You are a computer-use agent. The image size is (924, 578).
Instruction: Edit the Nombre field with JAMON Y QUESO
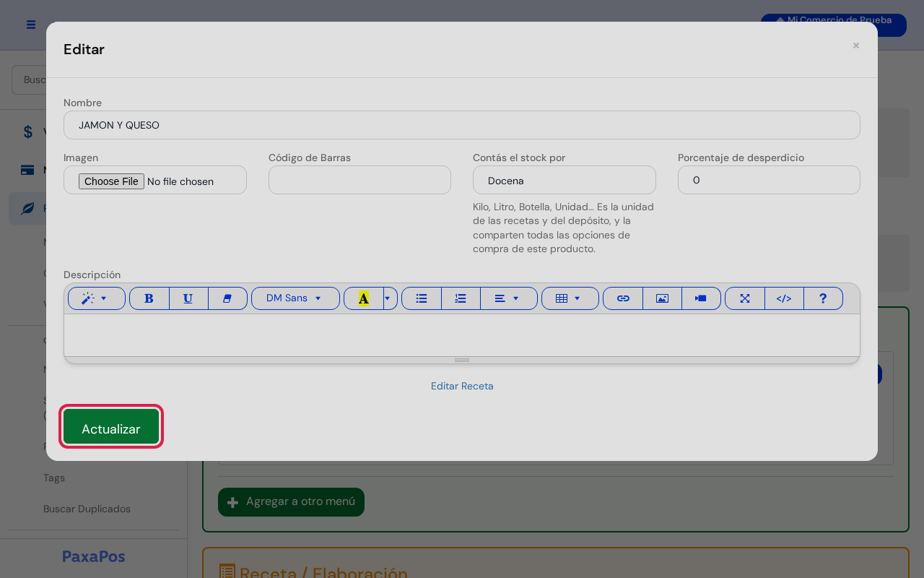tap(462, 125)
